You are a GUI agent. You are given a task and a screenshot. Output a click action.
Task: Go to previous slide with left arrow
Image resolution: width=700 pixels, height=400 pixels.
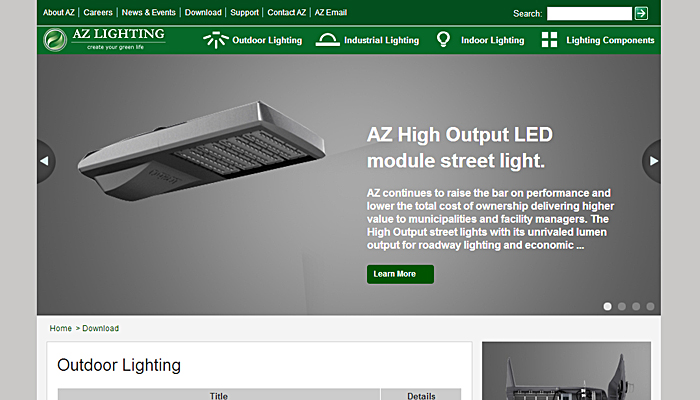pos(45,161)
